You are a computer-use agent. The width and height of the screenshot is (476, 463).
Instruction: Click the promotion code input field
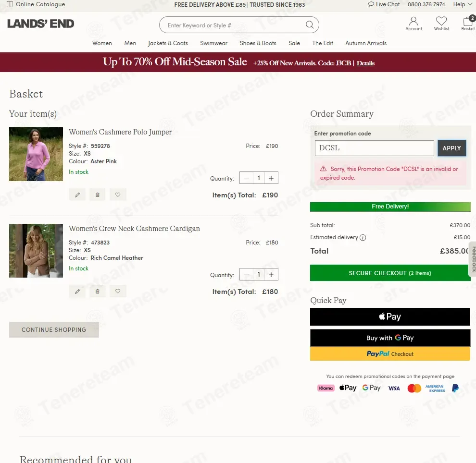(x=374, y=148)
